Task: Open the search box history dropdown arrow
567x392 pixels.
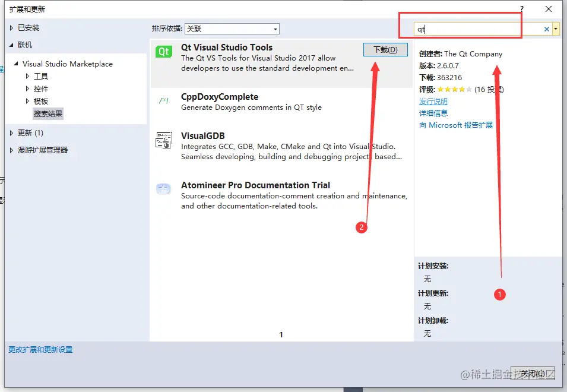Action: [556, 29]
